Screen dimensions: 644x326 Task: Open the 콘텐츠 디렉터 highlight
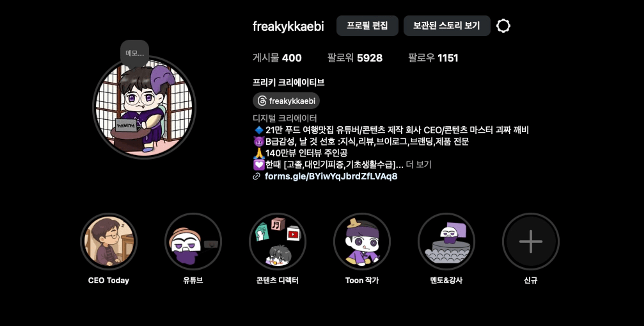(x=278, y=241)
